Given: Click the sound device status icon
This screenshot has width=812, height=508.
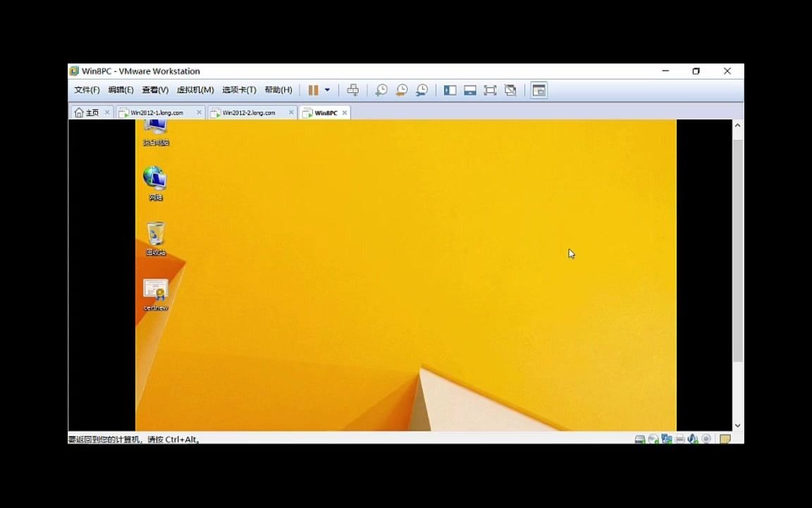Looking at the screenshot, I should pos(691,439).
